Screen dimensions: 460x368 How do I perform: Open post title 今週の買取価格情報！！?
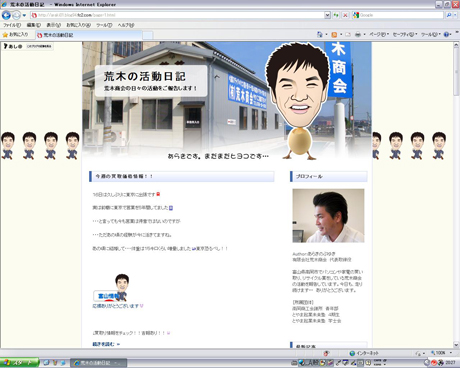[x=124, y=176]
